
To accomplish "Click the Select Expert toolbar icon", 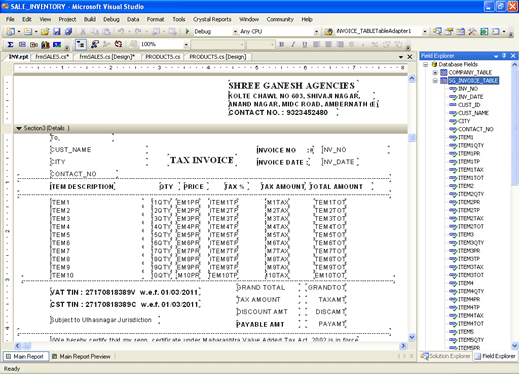I will [x=95, y=44].
